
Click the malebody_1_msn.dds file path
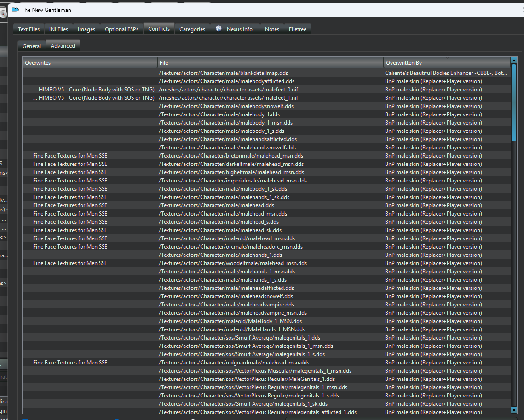pos(225,123)
